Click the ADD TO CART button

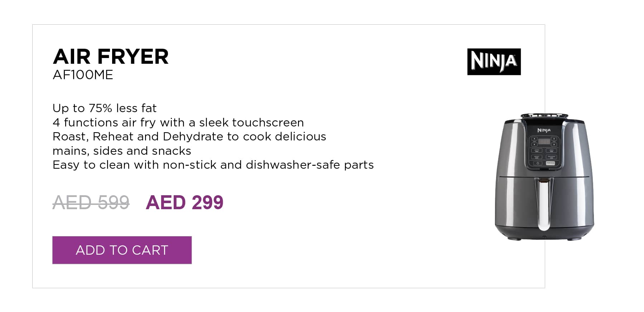pos(122,250)
